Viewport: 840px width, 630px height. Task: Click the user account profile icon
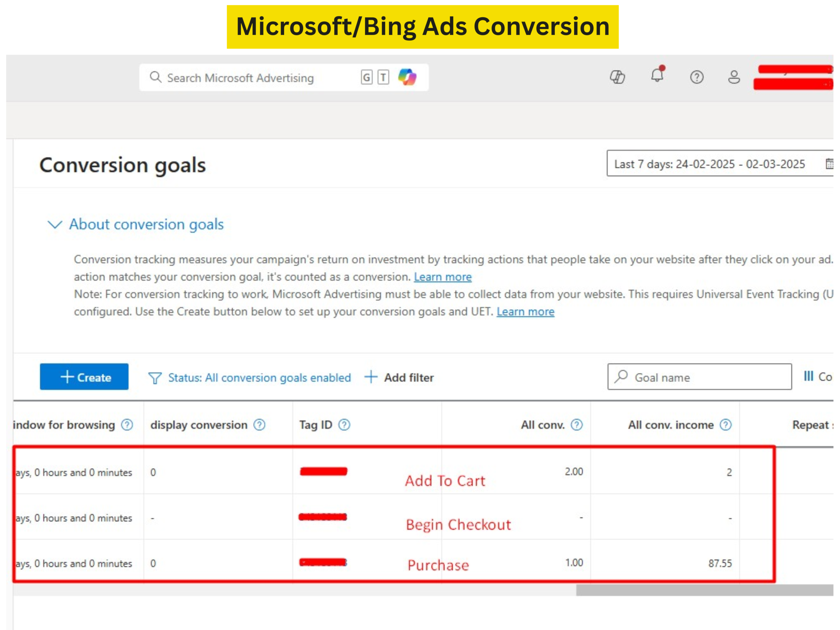(x=734, y=77)
